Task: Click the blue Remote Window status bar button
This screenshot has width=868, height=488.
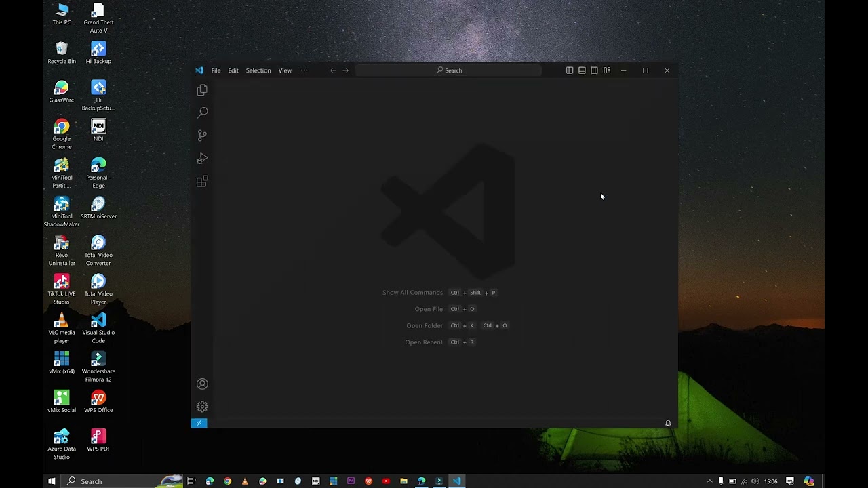Action: click(x=199, y=423)
